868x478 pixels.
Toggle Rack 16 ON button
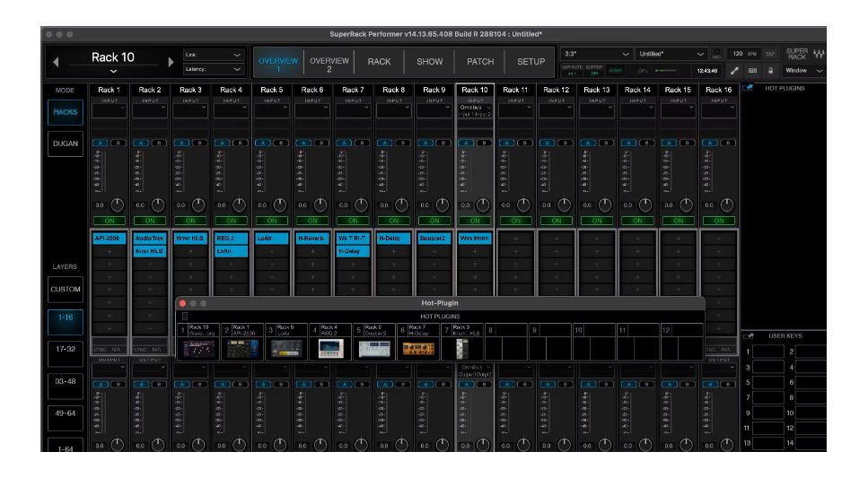pos(719,221)
